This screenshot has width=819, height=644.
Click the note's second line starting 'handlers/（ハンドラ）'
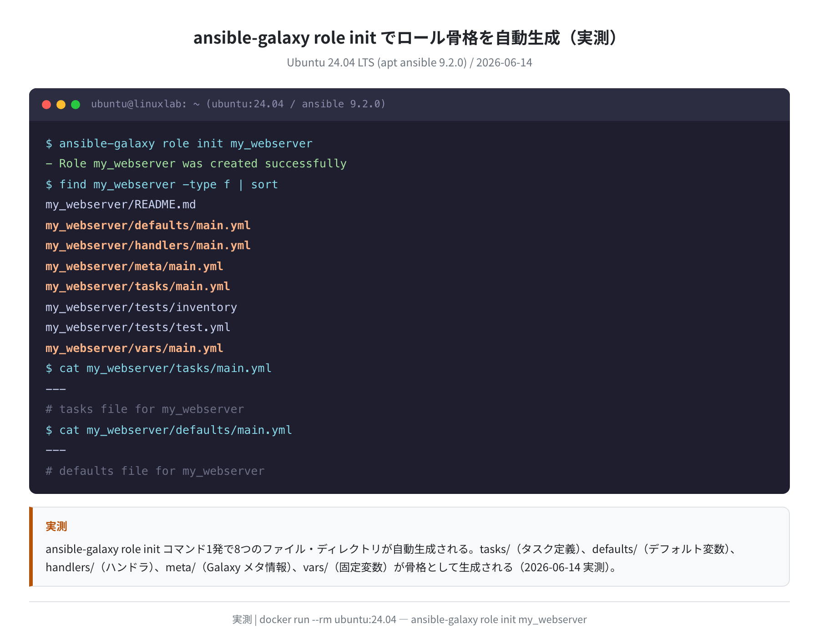[x=332, y=567]
